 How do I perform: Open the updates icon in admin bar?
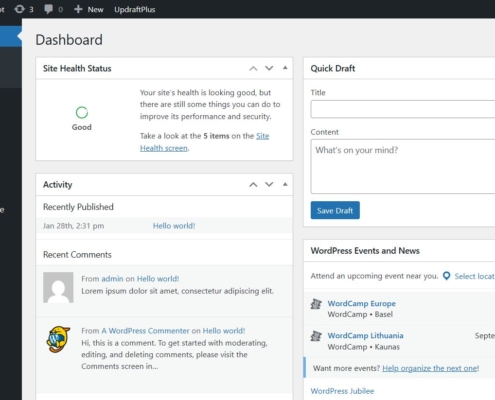click(x=19, y=9)
